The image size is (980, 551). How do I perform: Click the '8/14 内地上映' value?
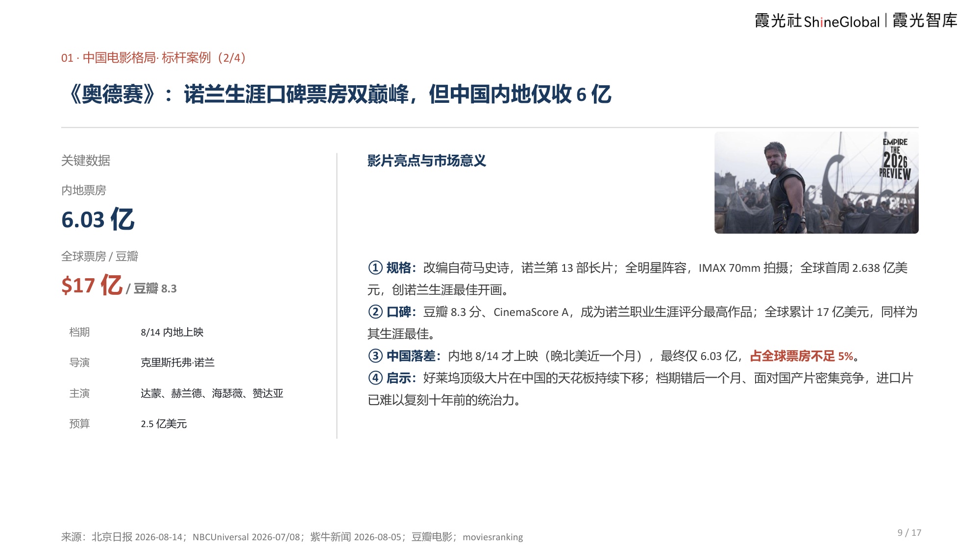coord(172,332)
